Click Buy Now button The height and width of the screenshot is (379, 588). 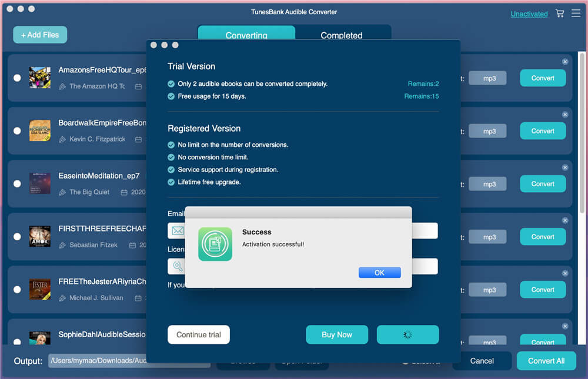tap(337, 334)
